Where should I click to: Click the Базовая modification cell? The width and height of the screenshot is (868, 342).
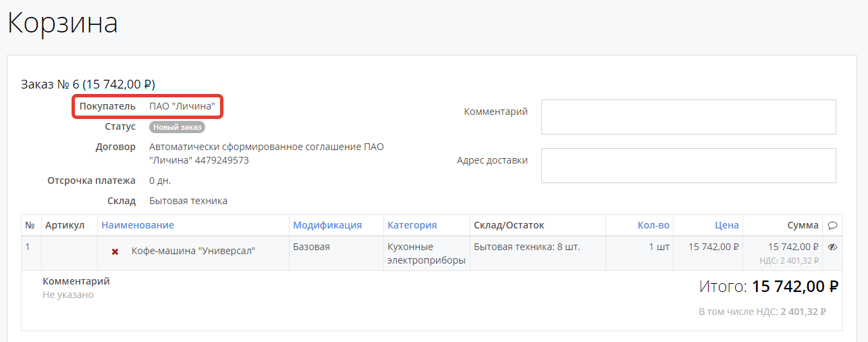[x=311, y=247]
